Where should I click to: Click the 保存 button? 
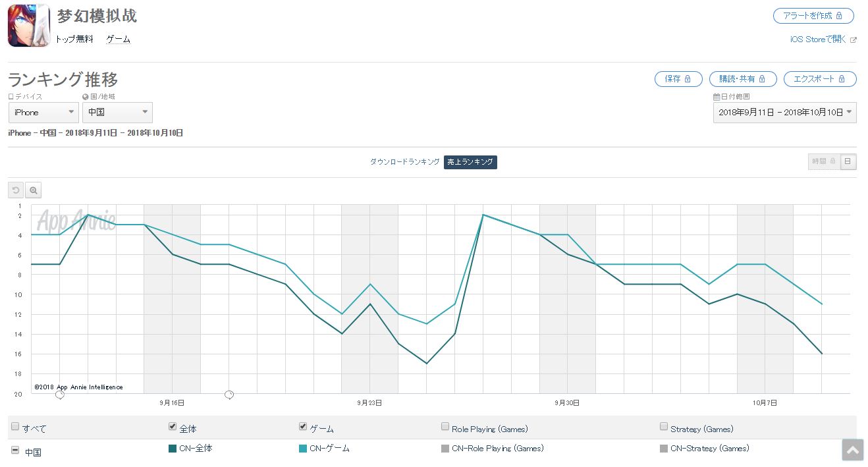click(678, 79)
